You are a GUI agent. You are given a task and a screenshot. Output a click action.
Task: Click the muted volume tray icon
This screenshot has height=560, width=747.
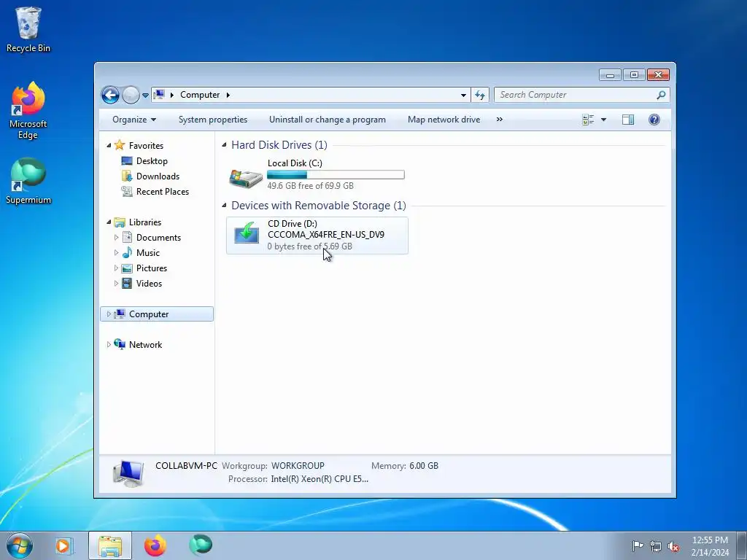(x=673, y=546)
